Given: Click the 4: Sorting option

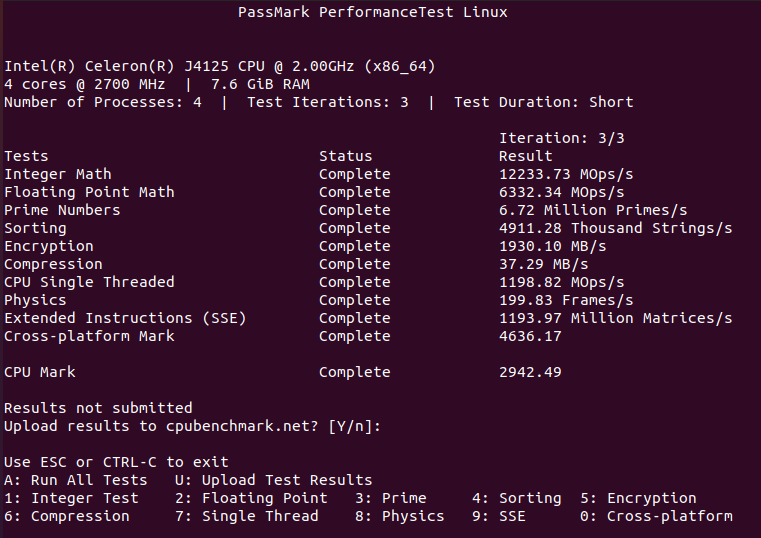Looking at the screenshot, I should pyautogui.click(x=516, y=498).
